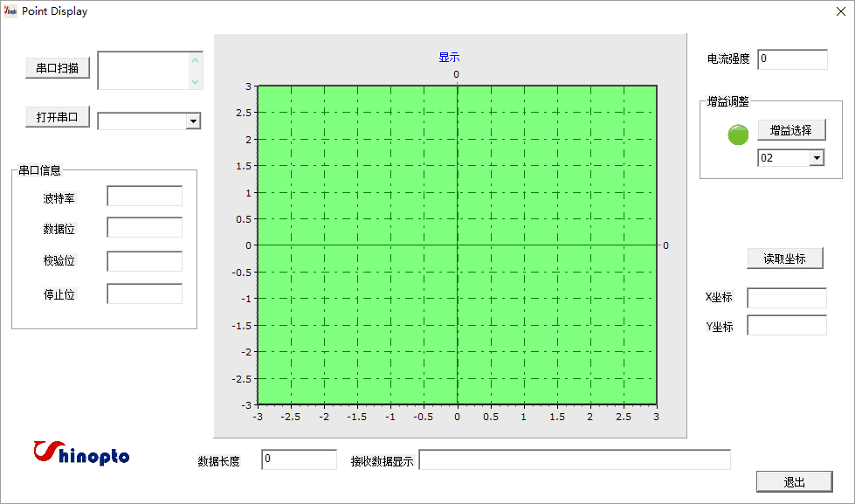Viewport: 855px width, 504px height.
Task: Click the green point display chart area
Action: (457, 245)
